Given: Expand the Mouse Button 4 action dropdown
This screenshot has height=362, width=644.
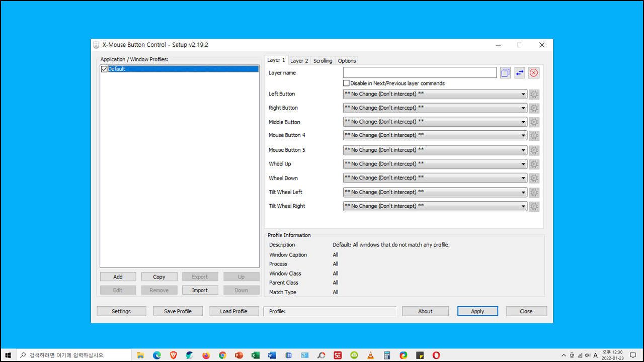Looking at the screenshot, I should [435, 135].
